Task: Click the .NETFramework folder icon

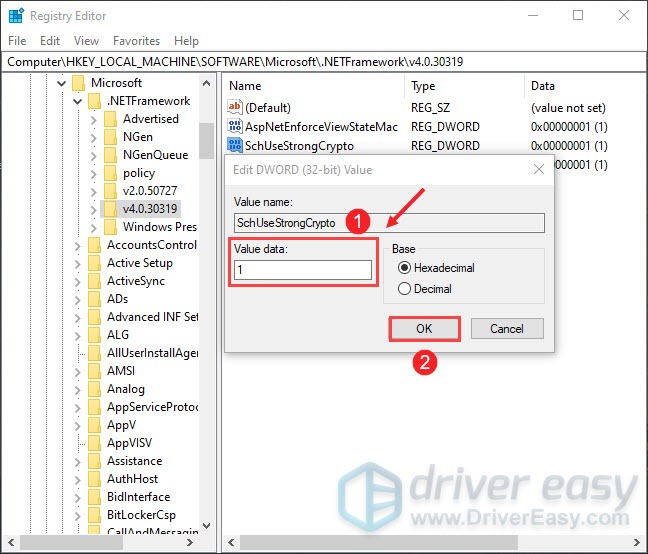Action: (x=94, y=101)
